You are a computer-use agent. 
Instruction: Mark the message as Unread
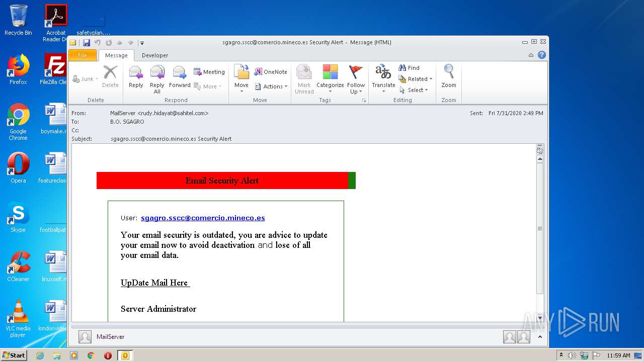pyautogui.click(x=304, y=79)
